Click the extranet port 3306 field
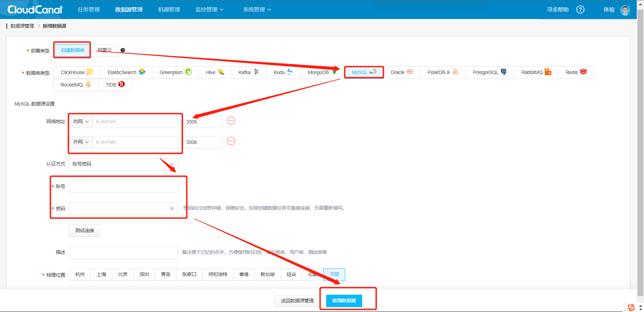The image size is (644, 312). point(203,142)
